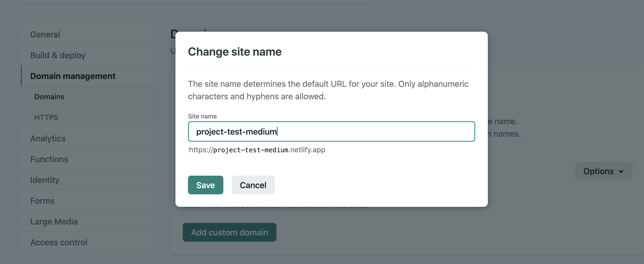
Task: Open the Domains sub-section
Action: [x=49, y=97]
